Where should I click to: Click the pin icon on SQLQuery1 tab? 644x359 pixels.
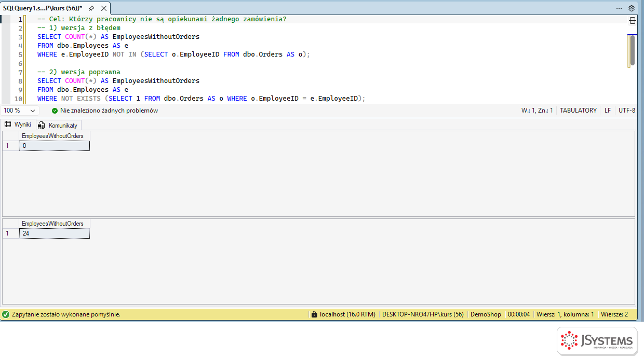(91, 8)
